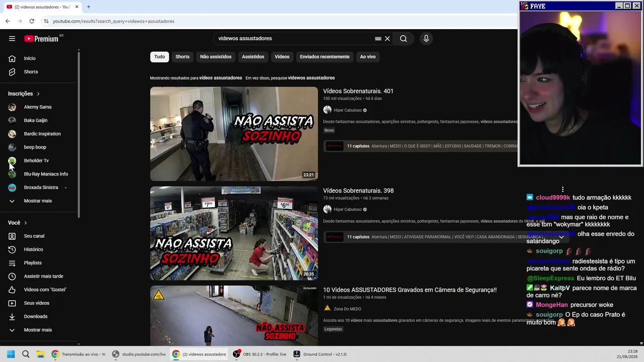Open Histórico clock icon
The height and width of the screenshot is (362, 644).
pyautogui.click(x=12, y=249)
